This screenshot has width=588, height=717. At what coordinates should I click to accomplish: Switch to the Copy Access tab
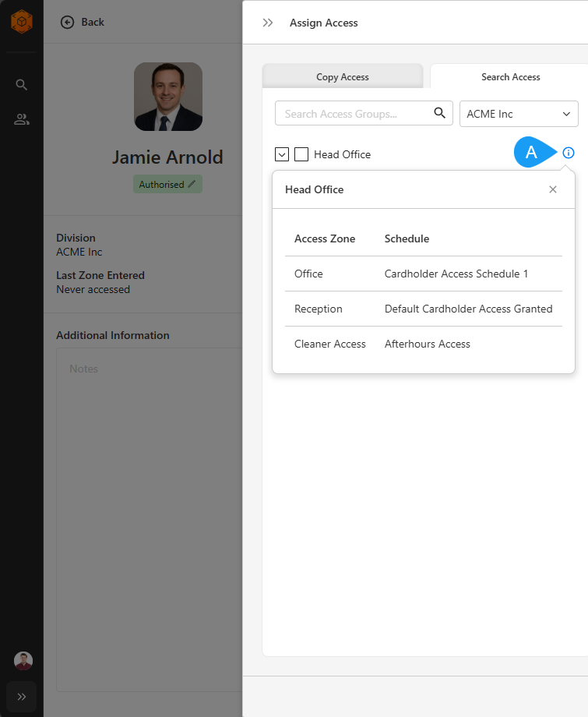343,76
